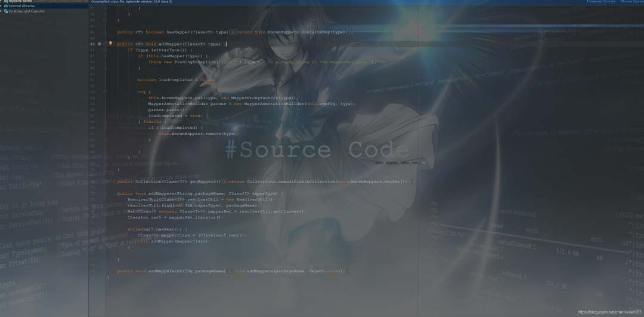
Task: Click the Choose Sources link
Action: tap(631, 2)
